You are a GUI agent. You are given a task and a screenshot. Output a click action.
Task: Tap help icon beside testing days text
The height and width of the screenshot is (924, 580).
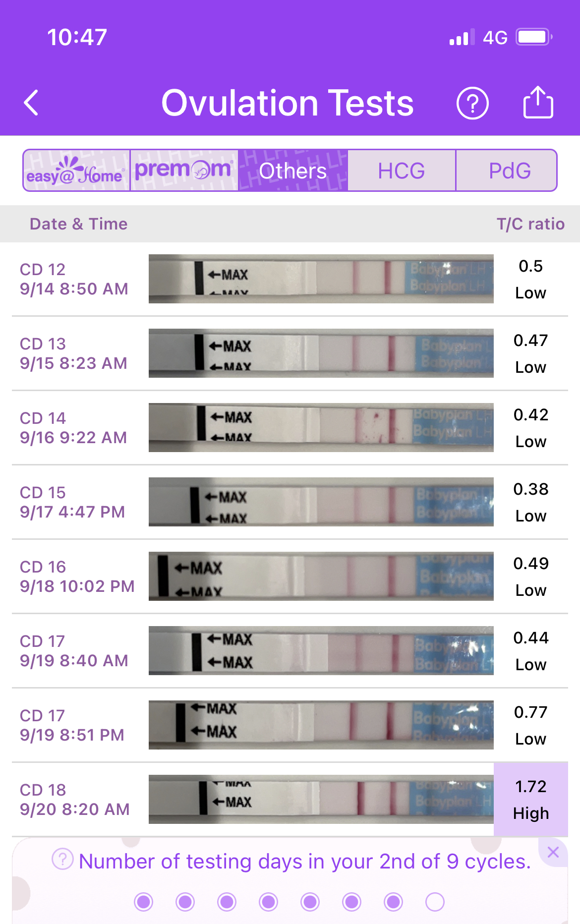coord(62,859)
